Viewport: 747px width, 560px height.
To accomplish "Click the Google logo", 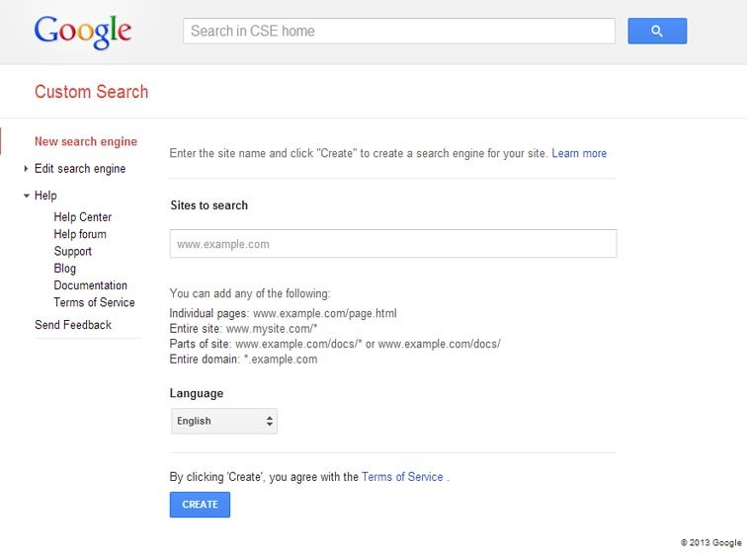I will pos(83,32).
